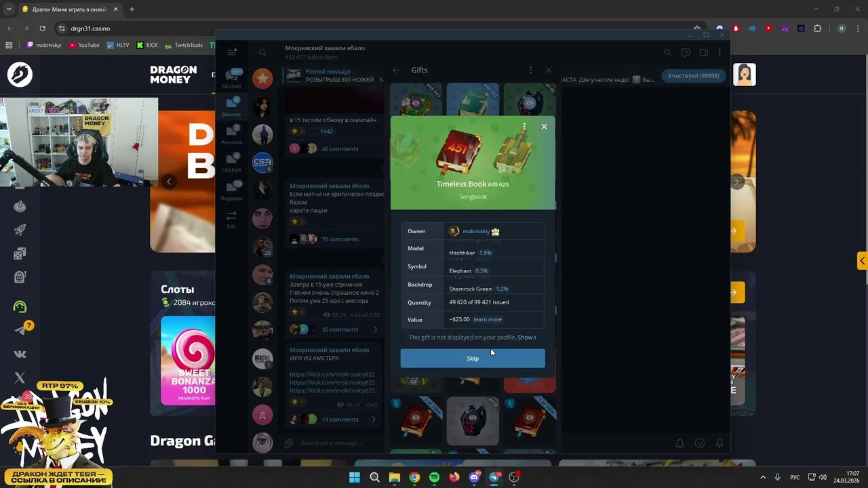
Task: Expand yellow side panel chevron
Action: [862, 261]
